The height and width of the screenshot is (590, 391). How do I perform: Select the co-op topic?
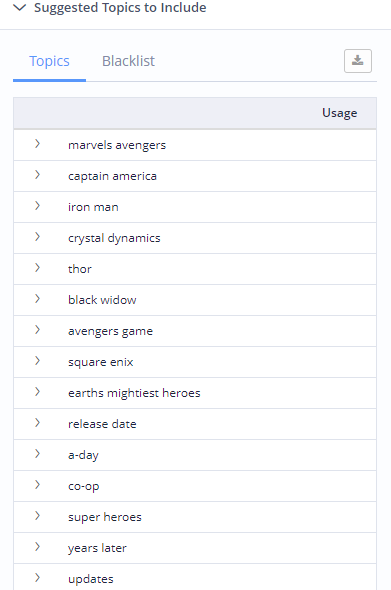(x=84, y=486)
